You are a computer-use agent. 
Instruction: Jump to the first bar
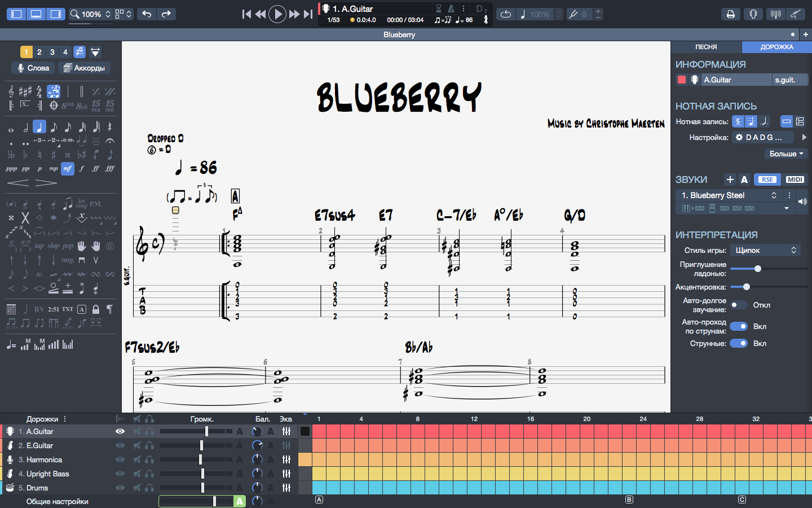246,14
